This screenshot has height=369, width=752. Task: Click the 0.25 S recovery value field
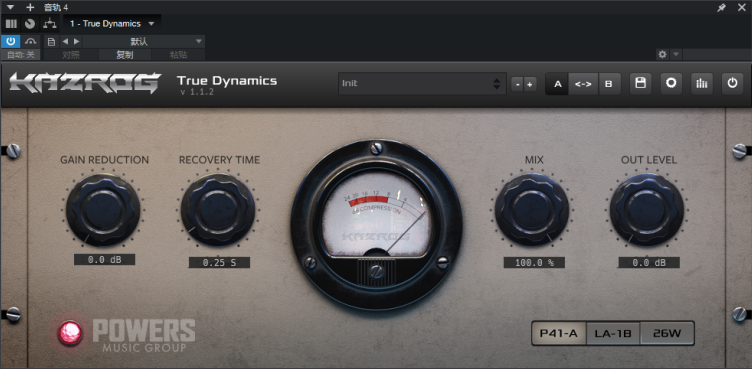pos(219,262)
